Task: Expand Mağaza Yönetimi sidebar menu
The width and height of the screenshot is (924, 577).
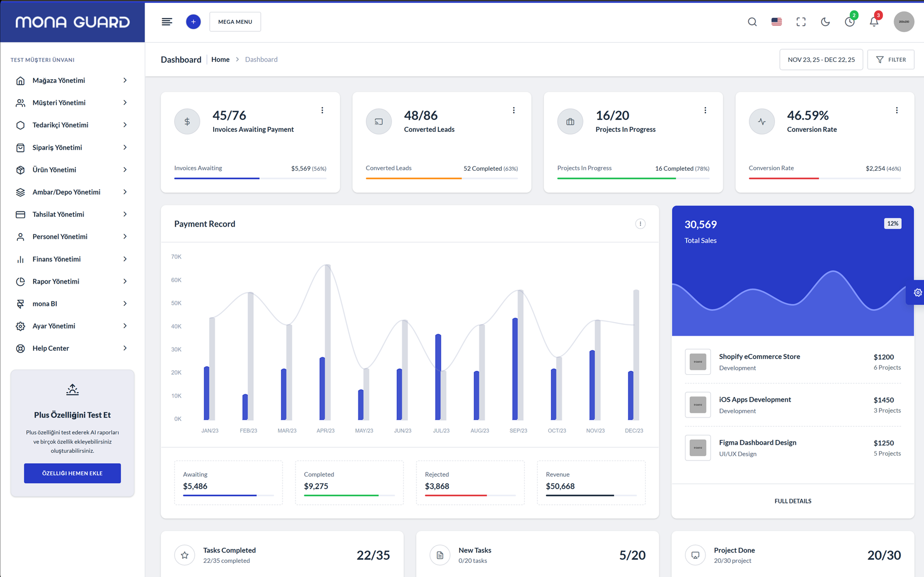Action: tap(72, 80)
